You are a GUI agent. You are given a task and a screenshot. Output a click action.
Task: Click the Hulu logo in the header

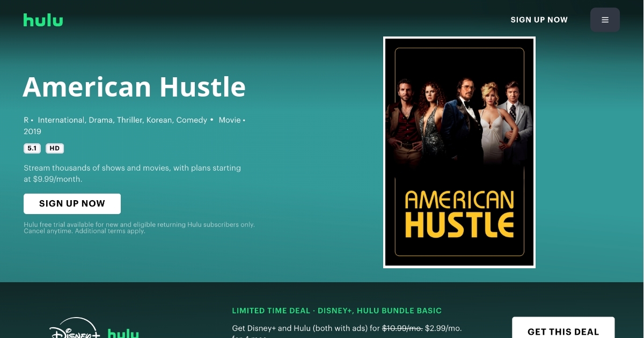tap(43, 20)
